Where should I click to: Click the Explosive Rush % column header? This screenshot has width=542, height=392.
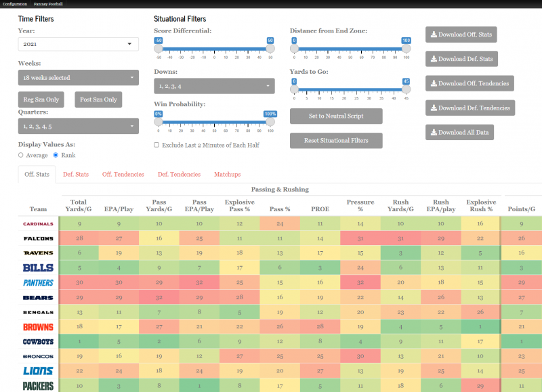[x=481, y=206]
